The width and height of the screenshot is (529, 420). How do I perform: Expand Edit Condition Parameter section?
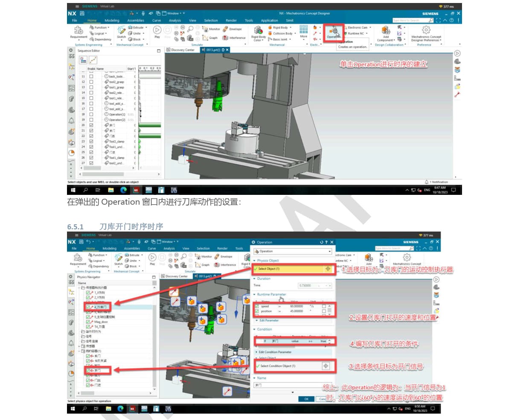(x=256, y=352)
